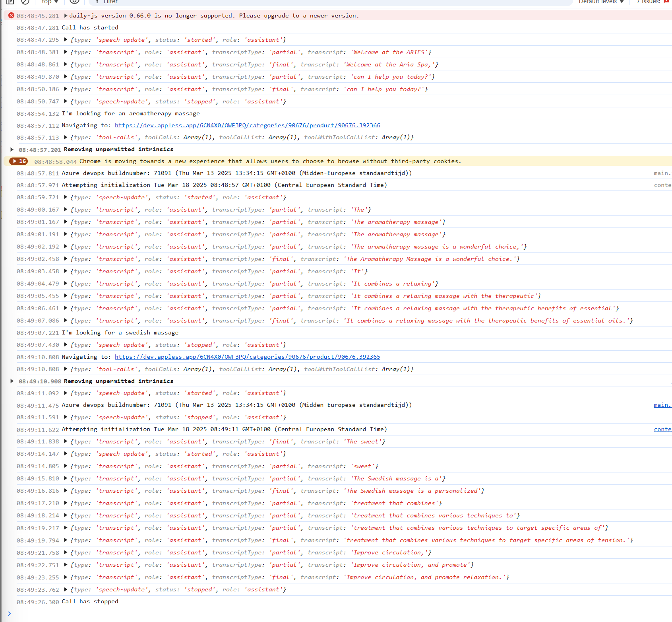This screenshot has height=622, width=672.
Task: Expand the daily-js version error message
Action: click(x=66, y=16)
